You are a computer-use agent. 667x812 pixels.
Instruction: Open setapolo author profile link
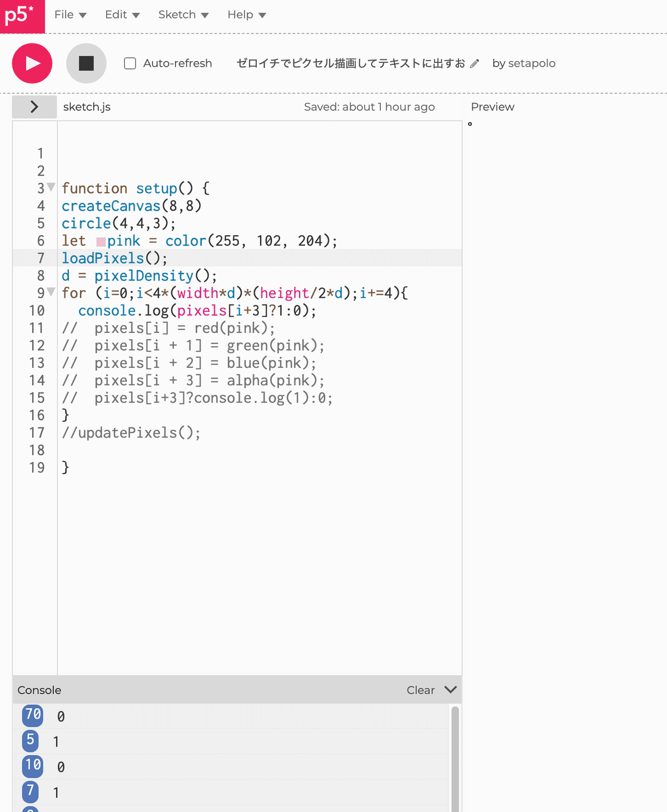pyautogui.click(x=532, y=63)
